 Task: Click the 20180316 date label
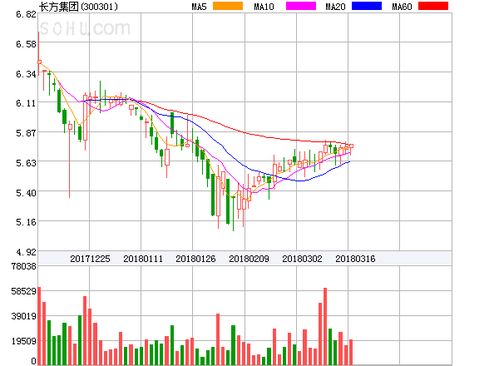(x=355, y=259)
